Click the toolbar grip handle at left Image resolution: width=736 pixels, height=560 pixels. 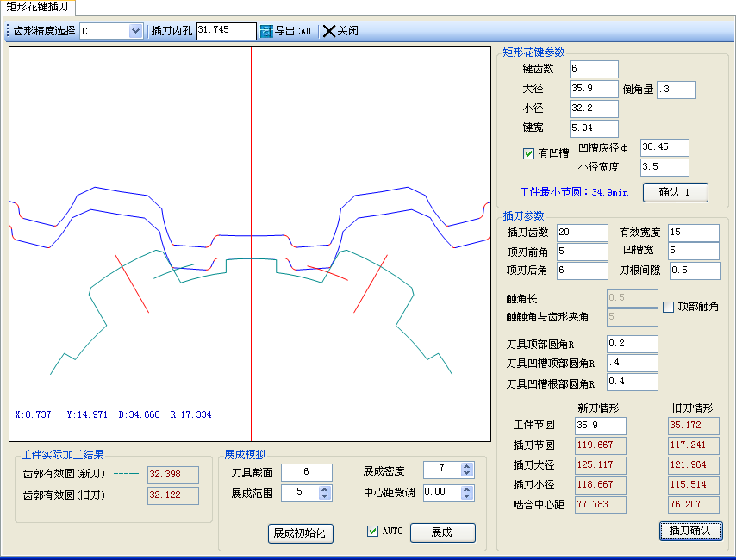pos(8,31)
